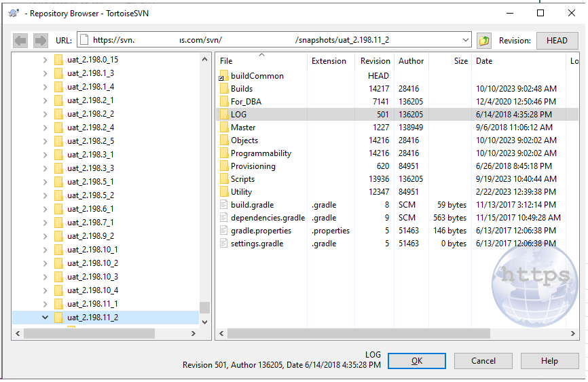Select the uat_2.198.9_2 tree item
Screen dimensions: 588x382
pos(90,236)
